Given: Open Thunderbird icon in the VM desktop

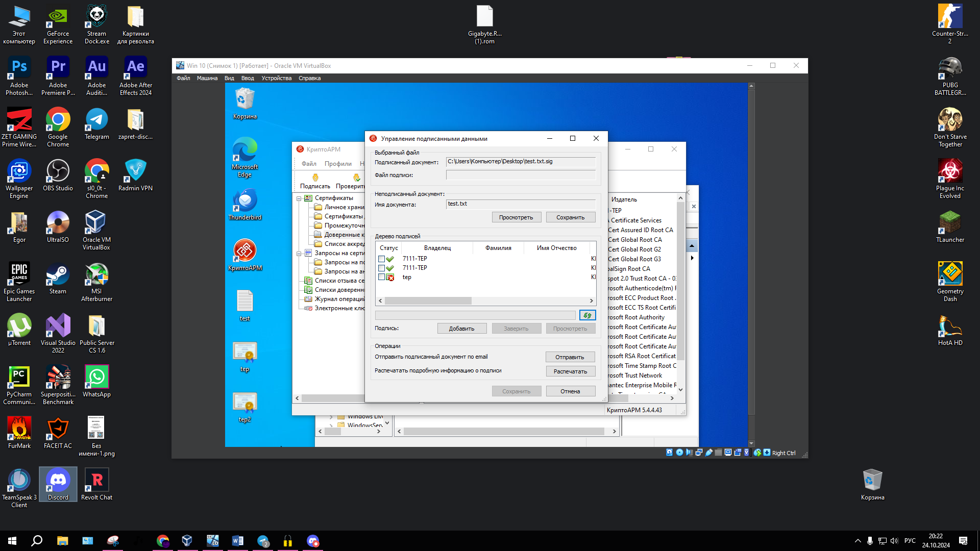Looking at the screenshot, I should (x=244, y=205).
